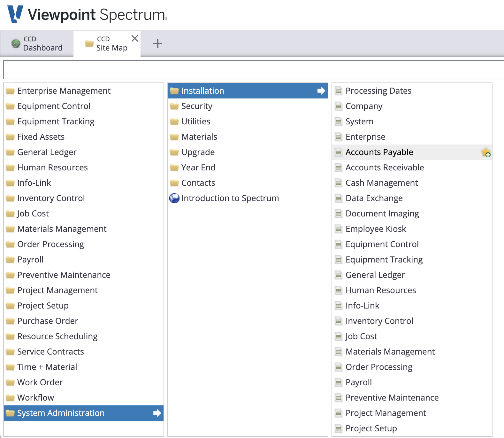Open the Order Processing folder
504x438 pixels.
[x=84, y=244]
